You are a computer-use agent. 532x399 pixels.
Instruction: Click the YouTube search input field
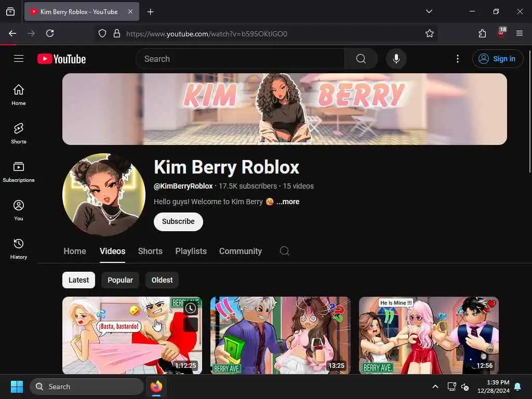[x=240, y=59]
